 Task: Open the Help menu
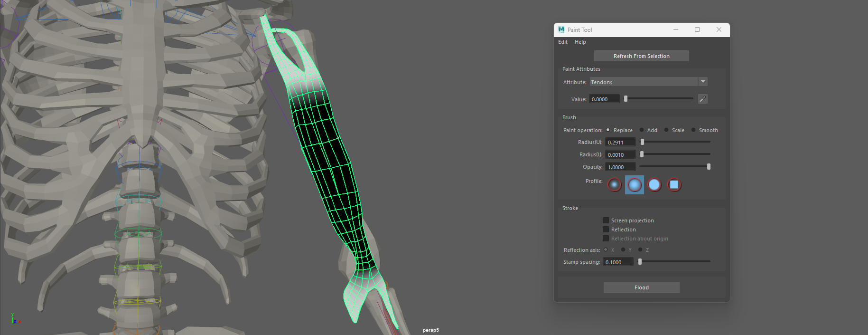[580, 42]
